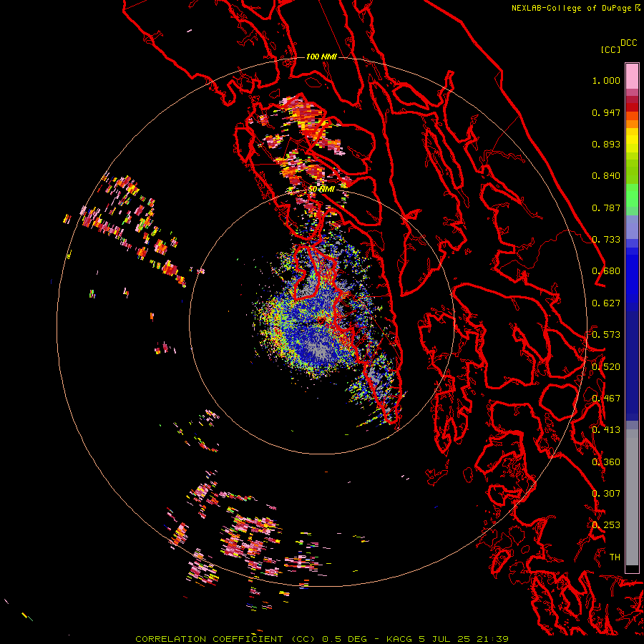This screenshot has width=644, height=644.
Task: Click the [CC] units label above color bar
Action: pos(610,49)
